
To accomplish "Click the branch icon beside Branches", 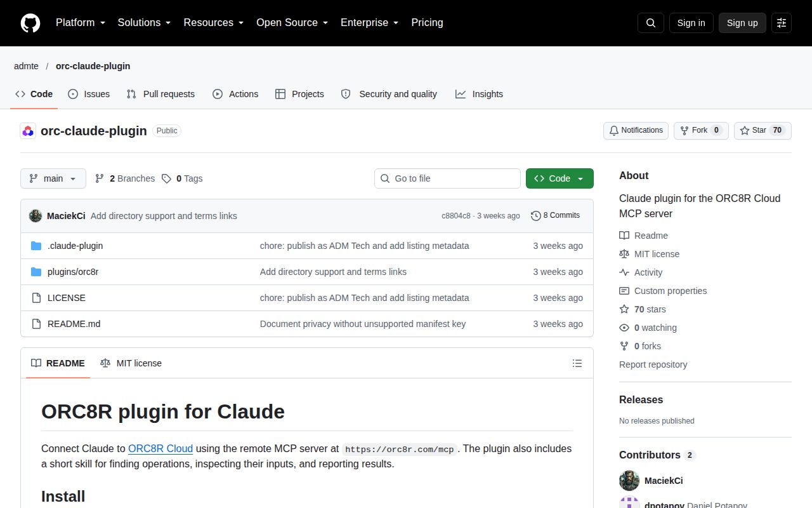I will (100, 178).
